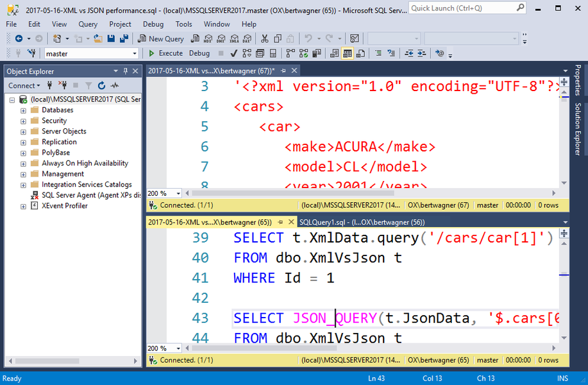
Task: Click Refresh in Object Explorer toolbar
Action: point(101,85)
